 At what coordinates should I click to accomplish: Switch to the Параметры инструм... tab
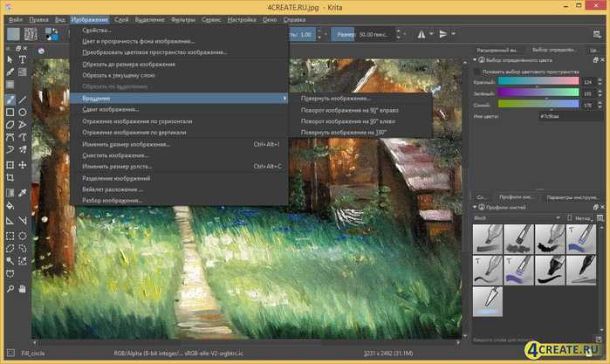572,197
